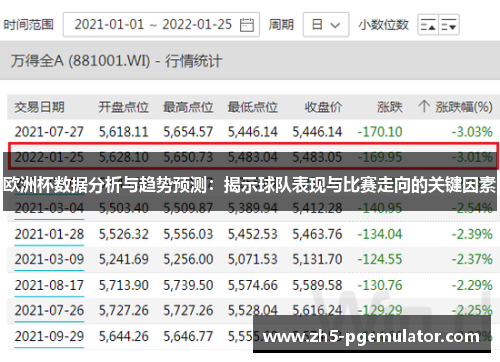This screenshot has width=500, height=362.
Task: Click high value 5,739.50
Action: pyautogui.click(x=188, y=285)
